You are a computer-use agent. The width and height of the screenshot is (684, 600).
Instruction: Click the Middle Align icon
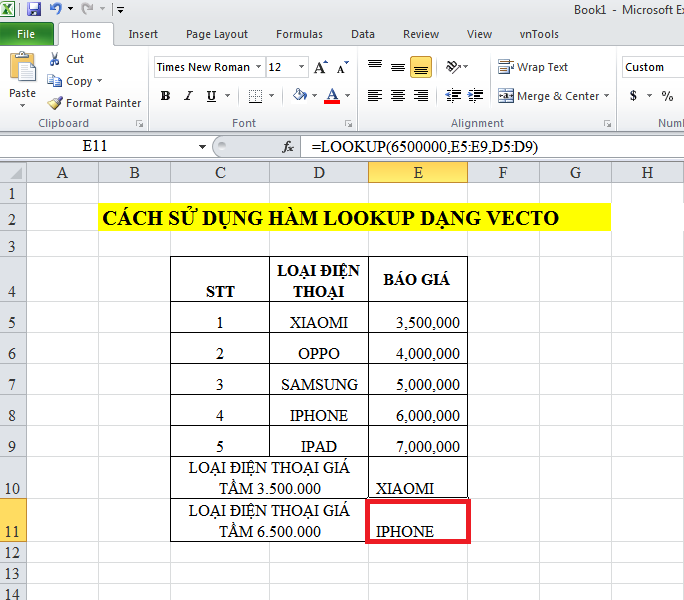point(397,67)
